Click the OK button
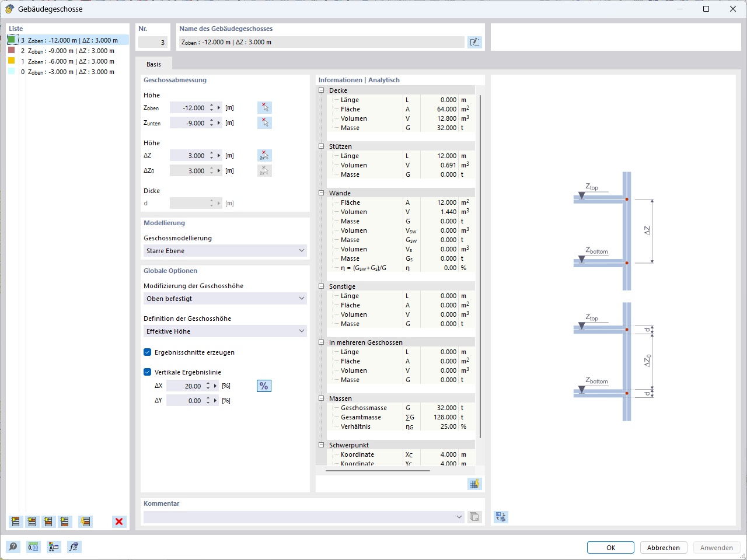The image size is (747, 560). click(x=610, y=548)
